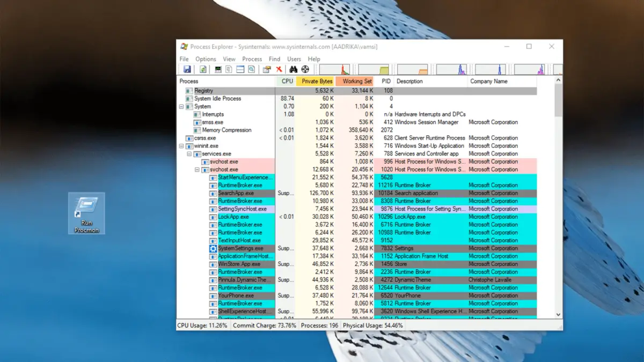Click the yellow commit history mini graph
The width and height of the screenshot is (644, 362).
click(374, 69)
